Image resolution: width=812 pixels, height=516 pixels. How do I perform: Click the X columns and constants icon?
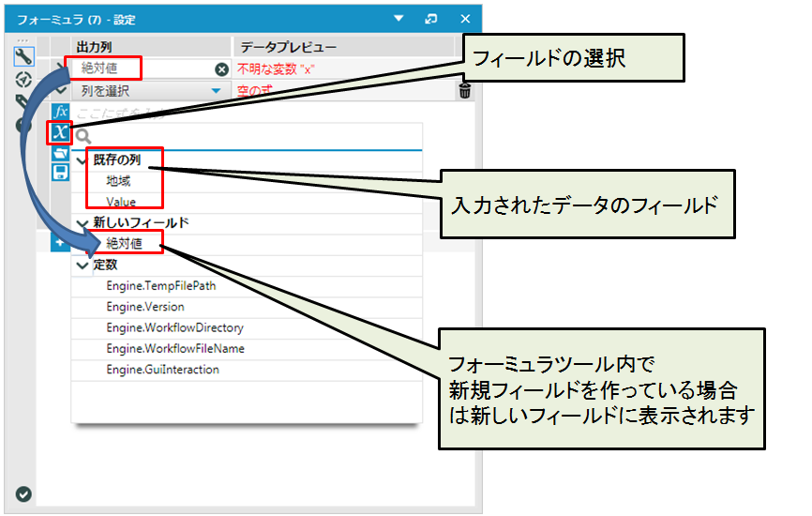tap(60, 131)
